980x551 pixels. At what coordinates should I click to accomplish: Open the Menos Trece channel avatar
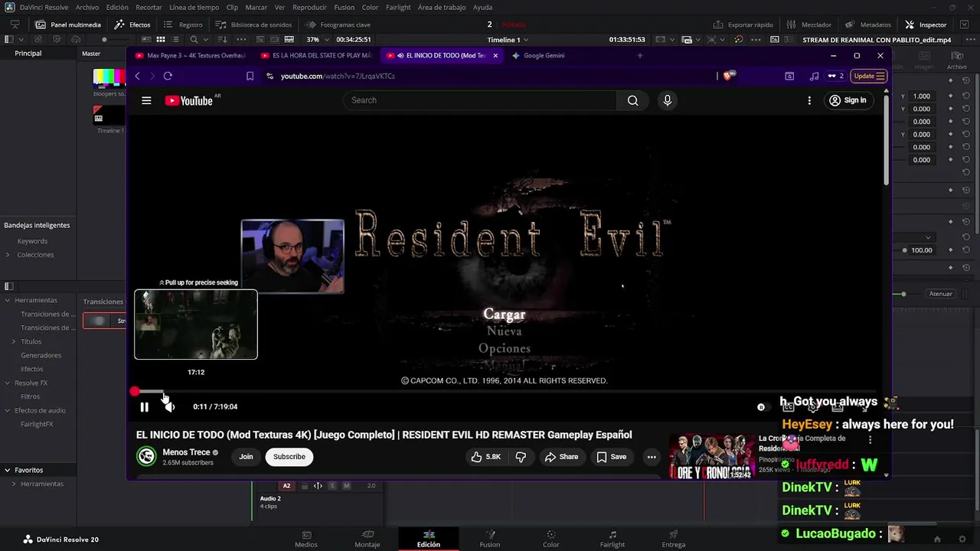click(146, 457)
